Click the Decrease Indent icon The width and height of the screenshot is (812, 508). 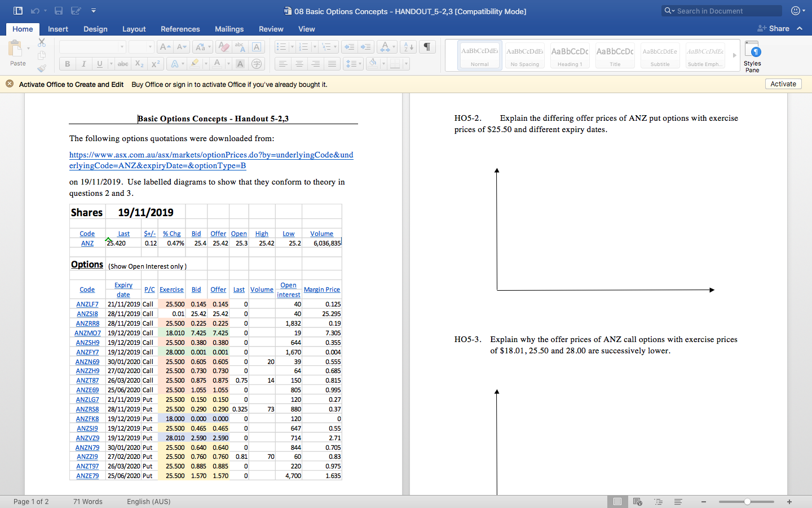click(x=349, y=47)
